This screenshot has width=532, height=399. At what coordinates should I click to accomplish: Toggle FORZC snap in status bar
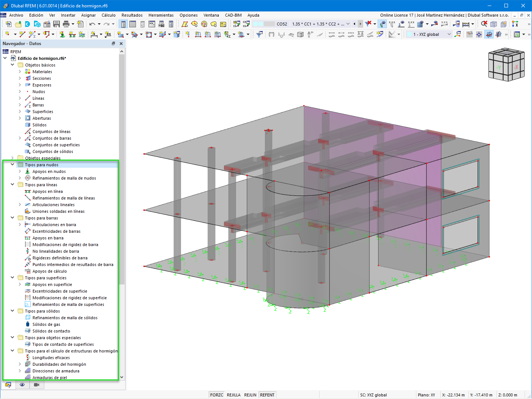click(216, 395)
